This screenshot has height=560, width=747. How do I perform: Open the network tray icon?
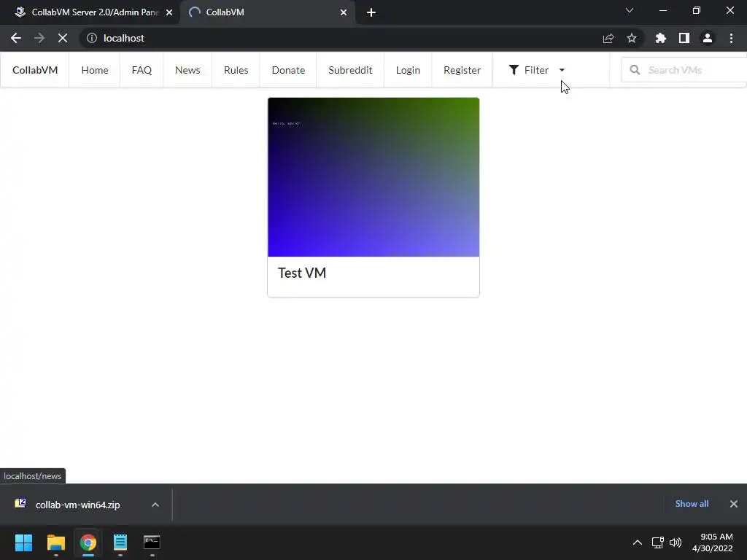pos(658,542)
